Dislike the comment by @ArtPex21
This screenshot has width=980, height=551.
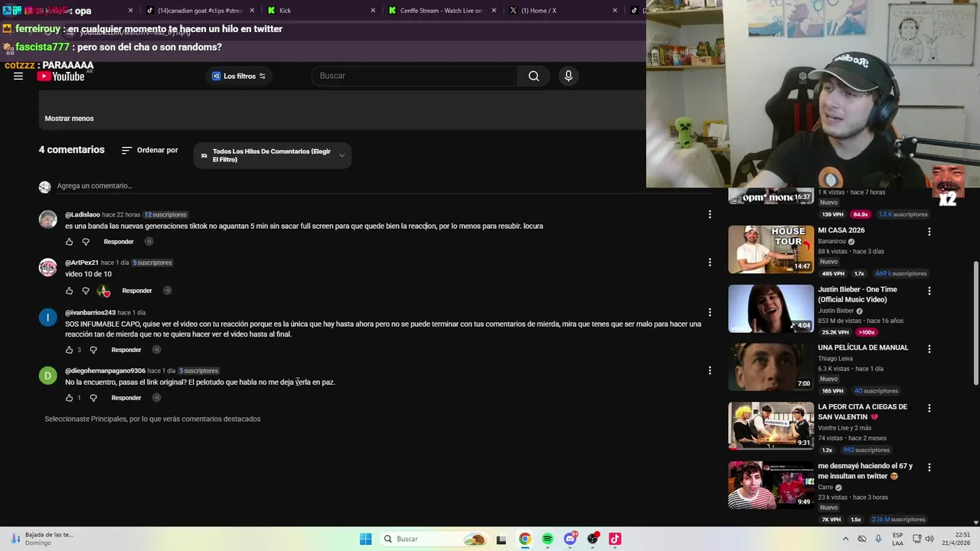coord(86,291)
